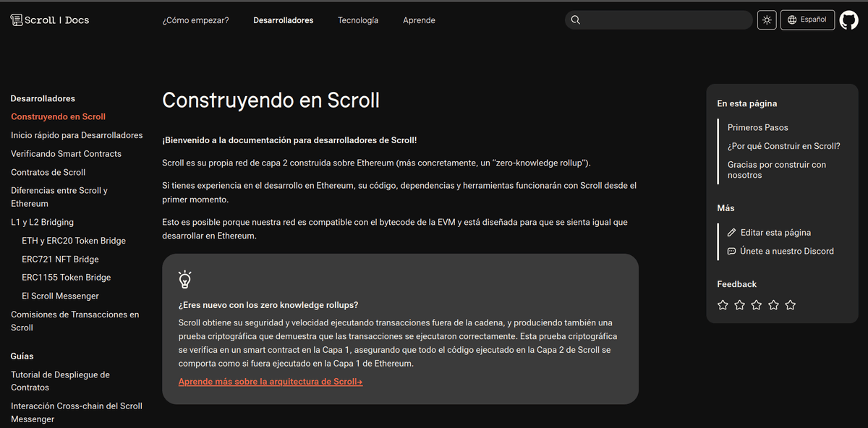The height and width of the screenshot is (428, 868).
Task: Open ERC1155 Token Bridge page
Action: point(67,278)
